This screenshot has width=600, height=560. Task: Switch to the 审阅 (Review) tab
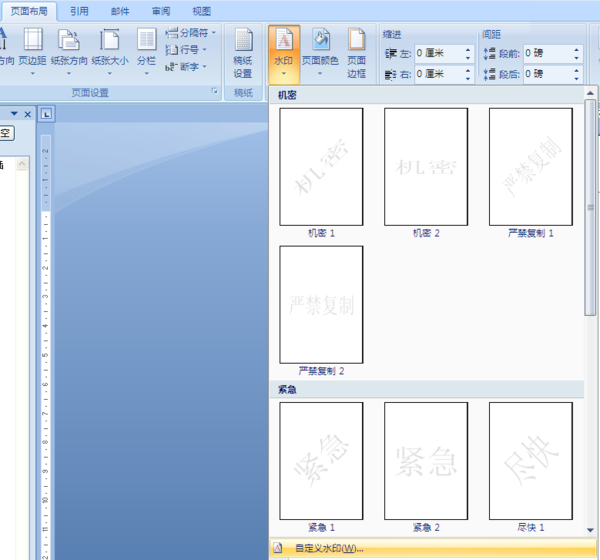click(x=160, y=11)
